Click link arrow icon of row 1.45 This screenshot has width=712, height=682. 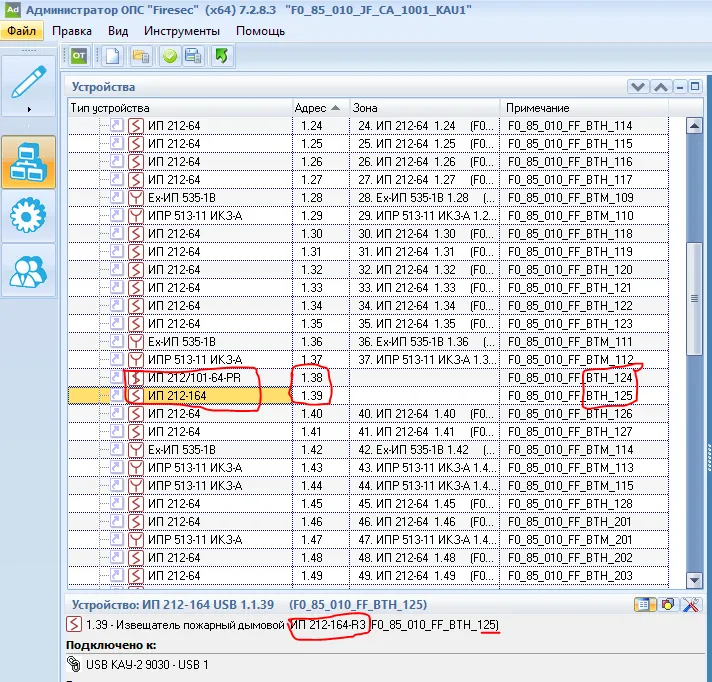tap(117, 503)
